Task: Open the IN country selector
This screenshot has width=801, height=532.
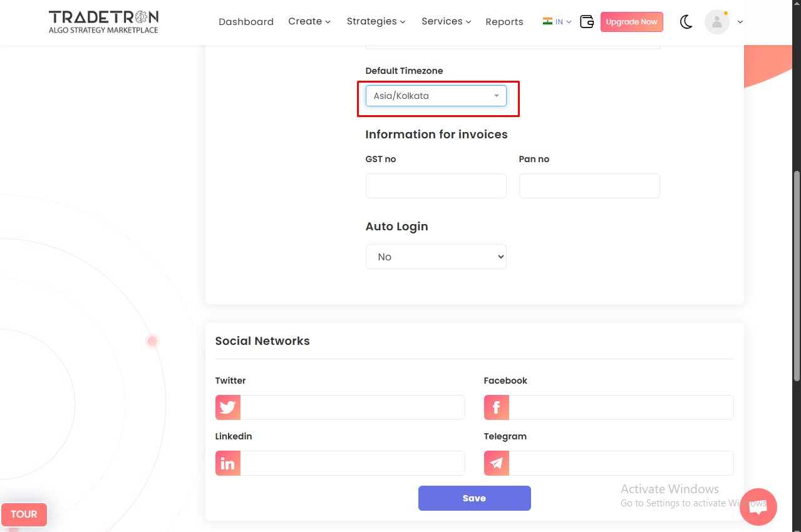Action: coord(557,22)
